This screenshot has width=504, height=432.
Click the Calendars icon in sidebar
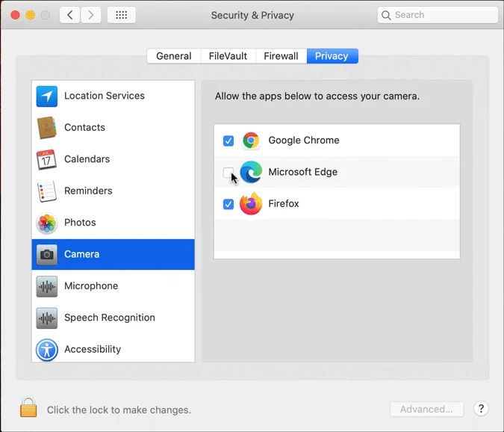(x=46, y=159)
